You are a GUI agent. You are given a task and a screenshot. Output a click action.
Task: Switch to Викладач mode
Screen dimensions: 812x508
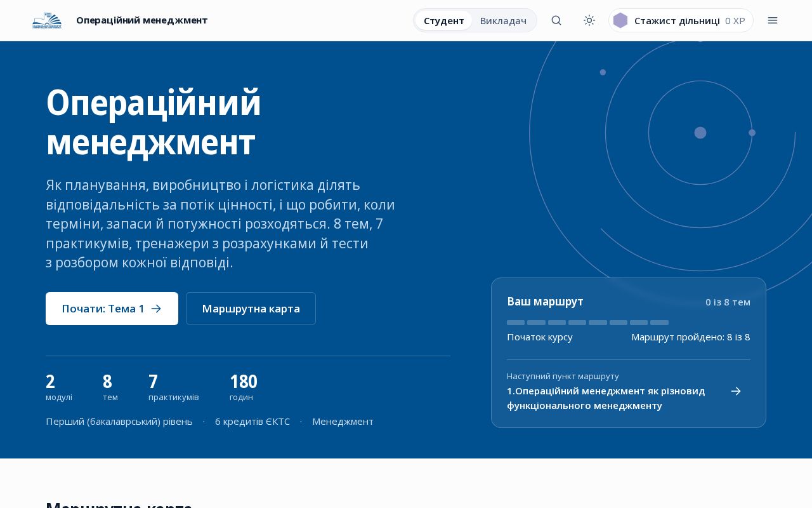[503, 20]
